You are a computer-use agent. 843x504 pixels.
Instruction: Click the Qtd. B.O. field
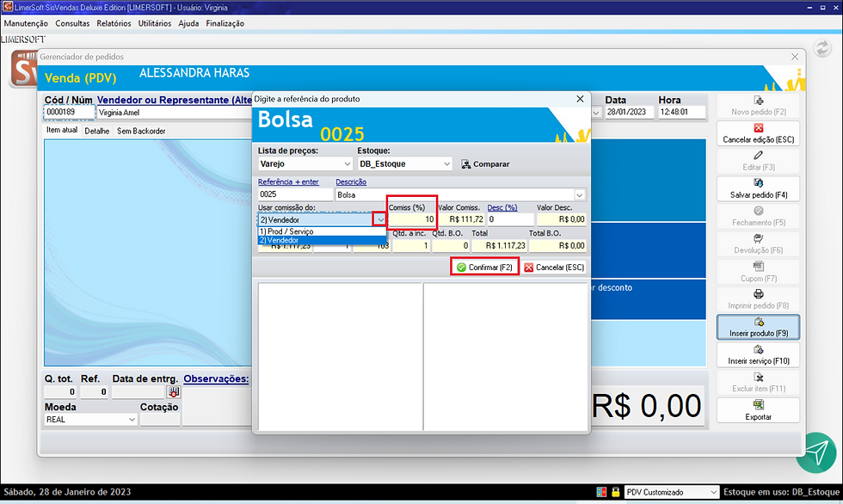[451, 246]
